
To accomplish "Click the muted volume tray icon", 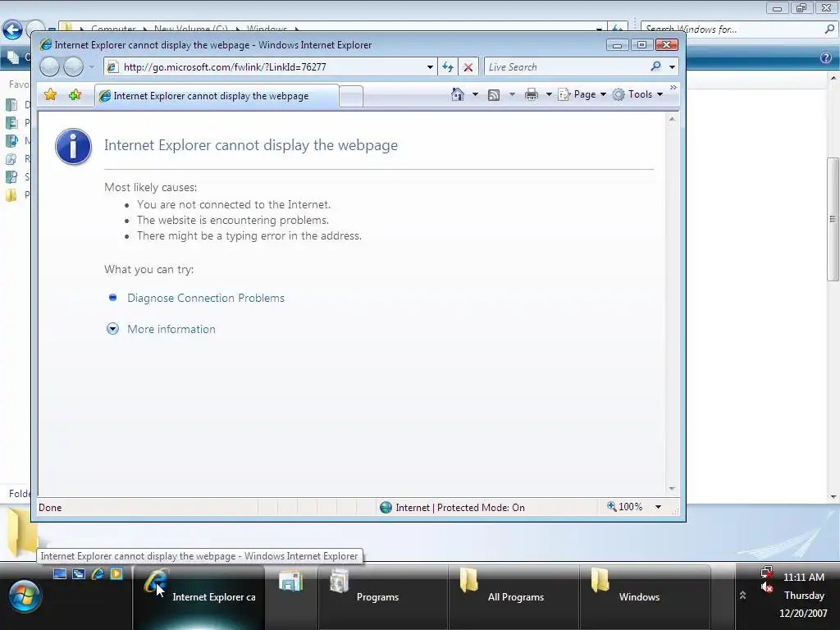I will (x=767, y=587).
